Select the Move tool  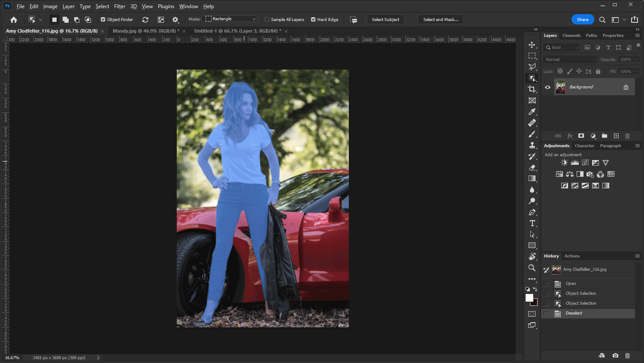point(532,45)
